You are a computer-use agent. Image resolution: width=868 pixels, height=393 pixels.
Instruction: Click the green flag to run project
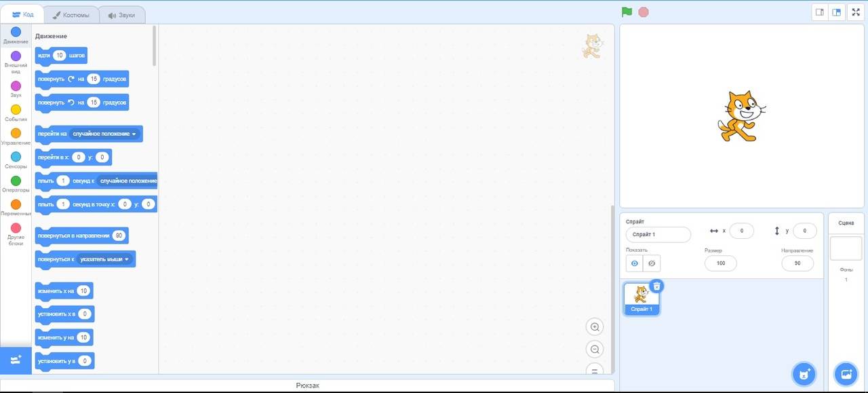pos(627,12)
